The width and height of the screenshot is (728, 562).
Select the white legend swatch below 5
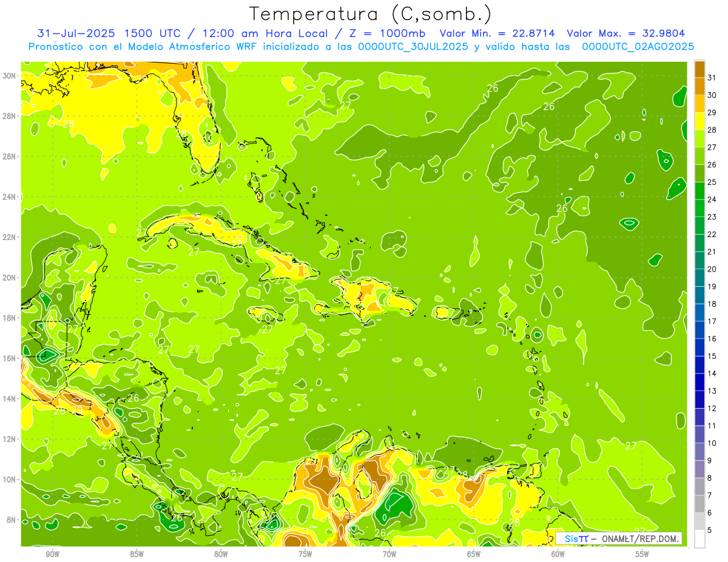(x=699, y=539)
